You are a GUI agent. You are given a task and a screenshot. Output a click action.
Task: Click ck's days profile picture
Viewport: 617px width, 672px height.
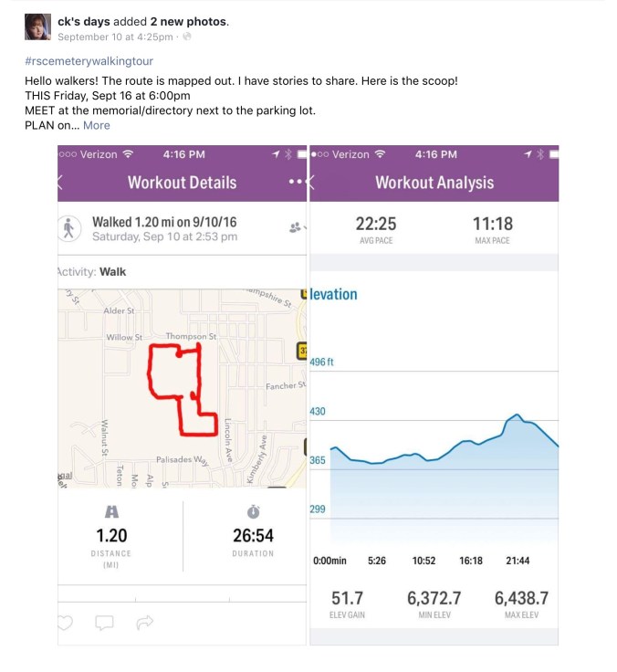(x=37, y=26)
